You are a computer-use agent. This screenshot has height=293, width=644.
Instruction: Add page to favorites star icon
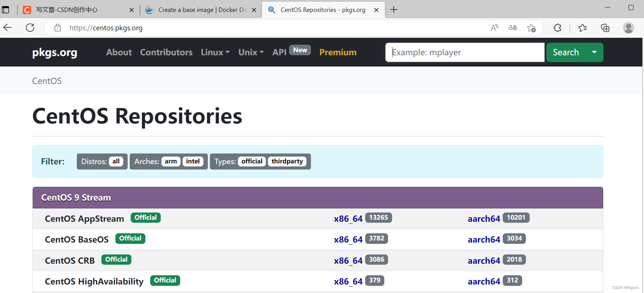point(531,28)
